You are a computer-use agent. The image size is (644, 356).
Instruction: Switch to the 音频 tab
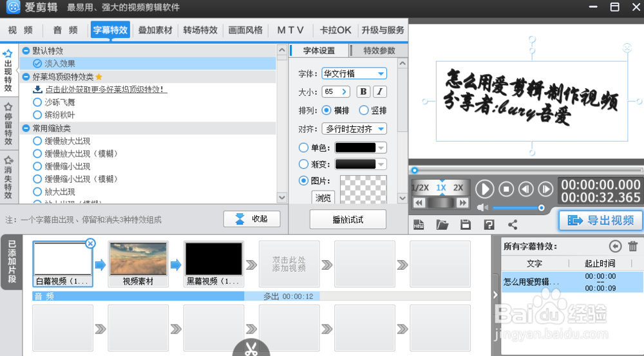pyautogui.click(x=65, y=30)
